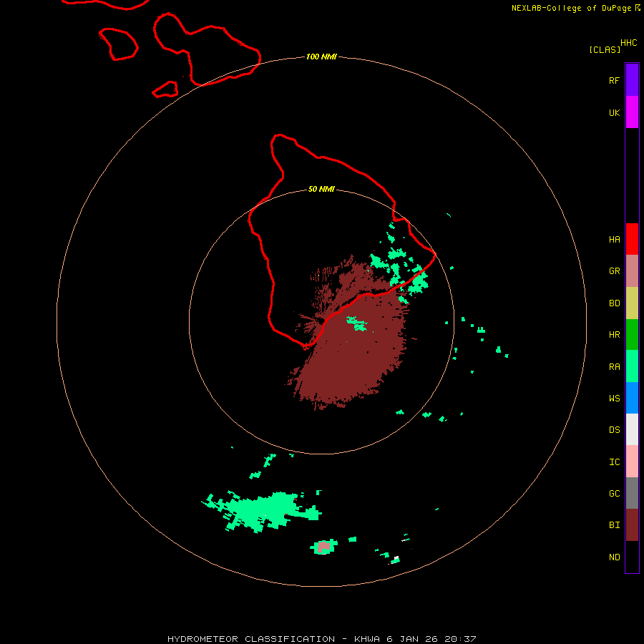Select the BD yellow legend swatch
Screen dimensions: 644x644
pos(632,303)
